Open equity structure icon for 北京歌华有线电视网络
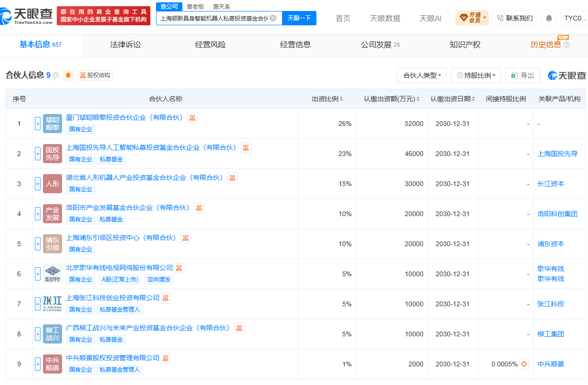The width and height of the screenshot is (588, 385). (x=178, y=268)
